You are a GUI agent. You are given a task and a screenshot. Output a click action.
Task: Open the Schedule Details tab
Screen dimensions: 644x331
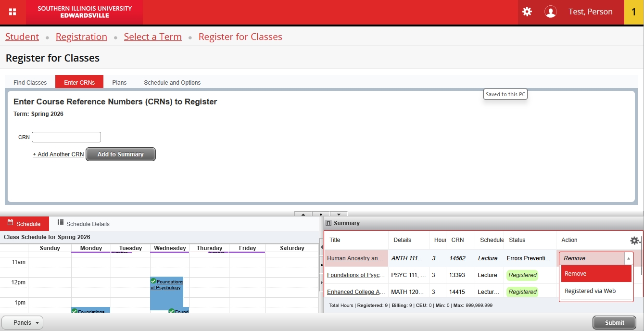point(83,224)
